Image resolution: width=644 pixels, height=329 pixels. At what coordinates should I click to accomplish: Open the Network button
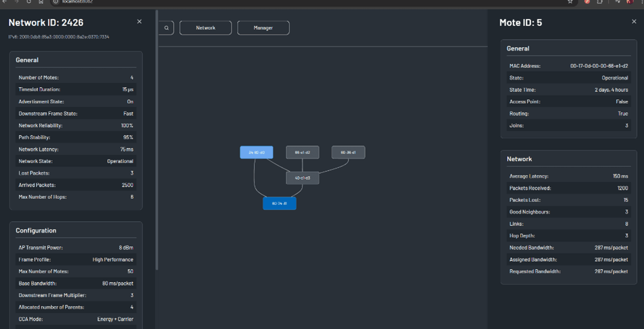[x=206, y=28]
